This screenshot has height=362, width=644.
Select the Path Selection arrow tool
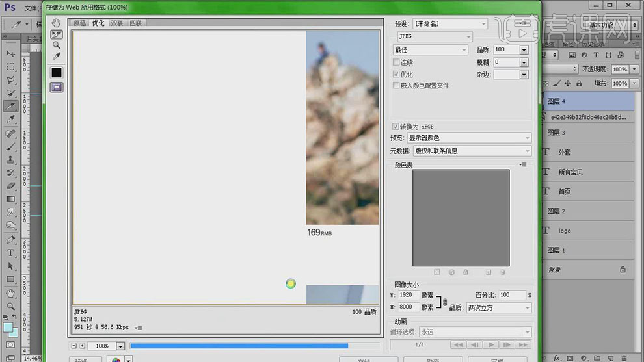pyautogui.click(x=10, y=266)
